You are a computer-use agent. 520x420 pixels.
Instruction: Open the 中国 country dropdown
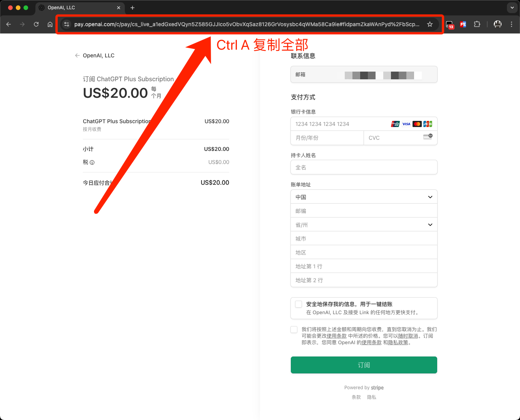click(364, 197)
